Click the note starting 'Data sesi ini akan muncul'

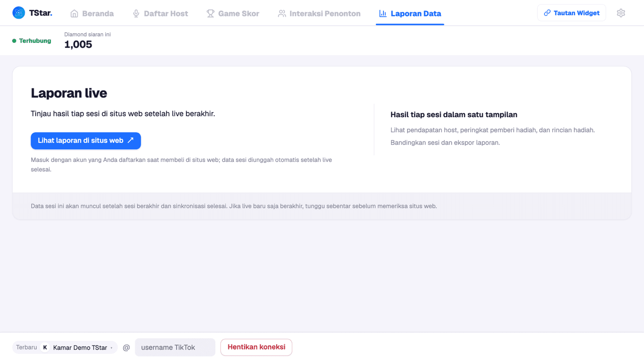coord(234,206)
